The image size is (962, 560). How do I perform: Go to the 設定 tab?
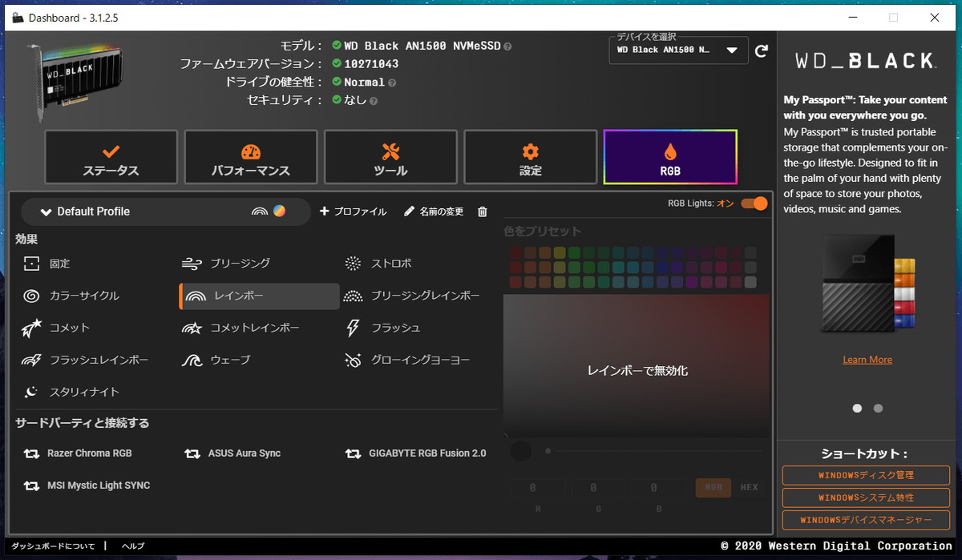(530, 157)
